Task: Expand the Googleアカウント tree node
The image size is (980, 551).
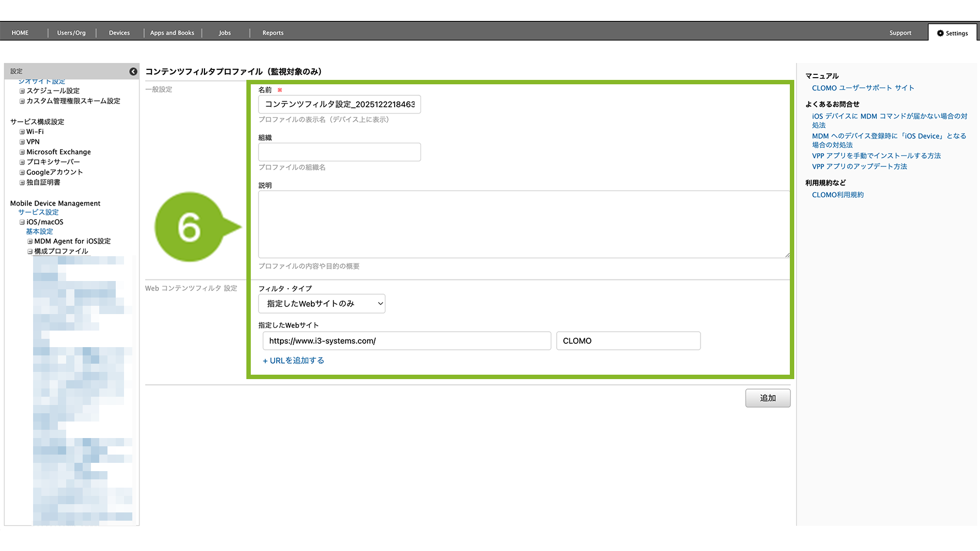Action: [22, 172]
